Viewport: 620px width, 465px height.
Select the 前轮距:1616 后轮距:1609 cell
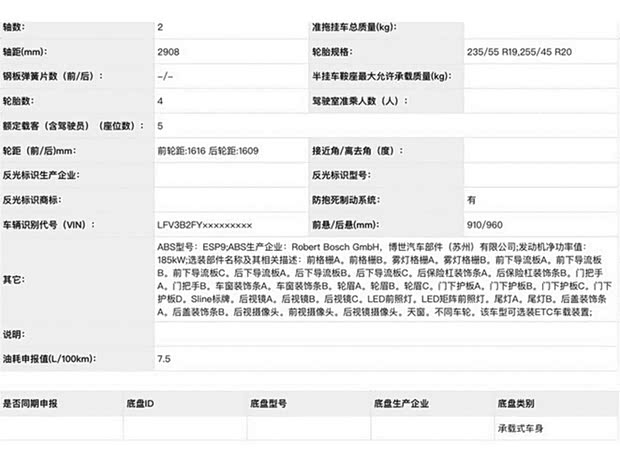tap(207, 150)
